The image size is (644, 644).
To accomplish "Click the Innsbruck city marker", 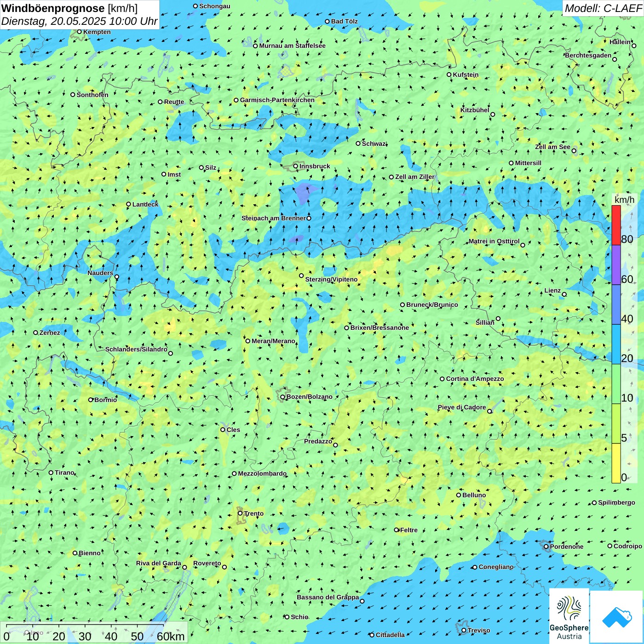I will 296,167.
